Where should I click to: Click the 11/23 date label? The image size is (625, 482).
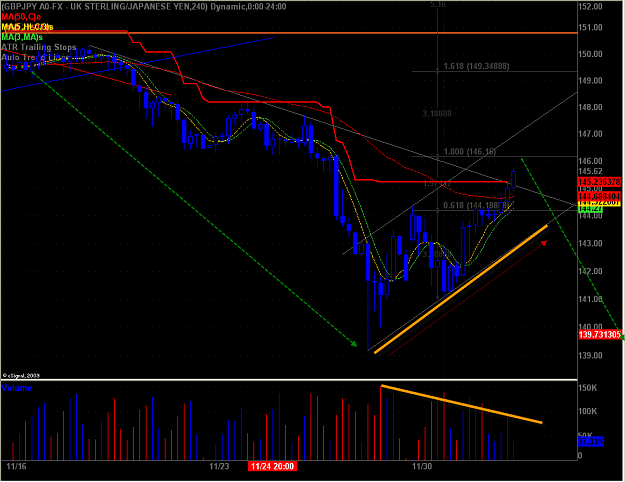[219, 466]
